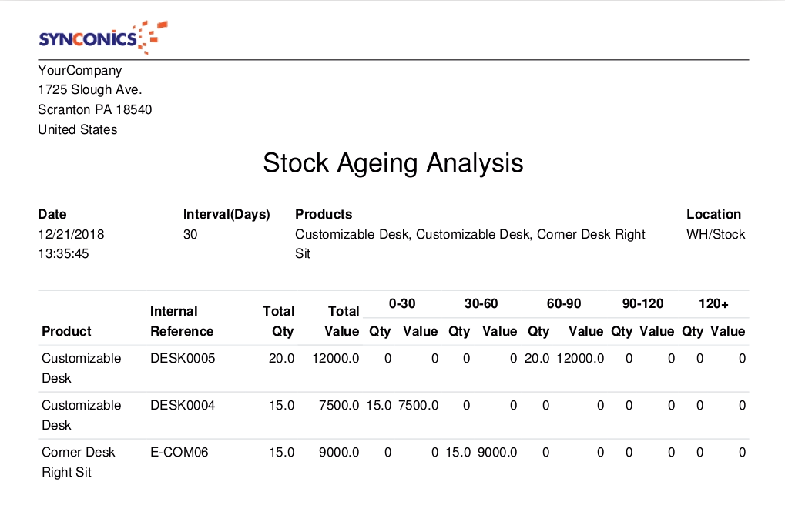Click the Interval(Days) label
785x532 pixels.
click(226, 214)
